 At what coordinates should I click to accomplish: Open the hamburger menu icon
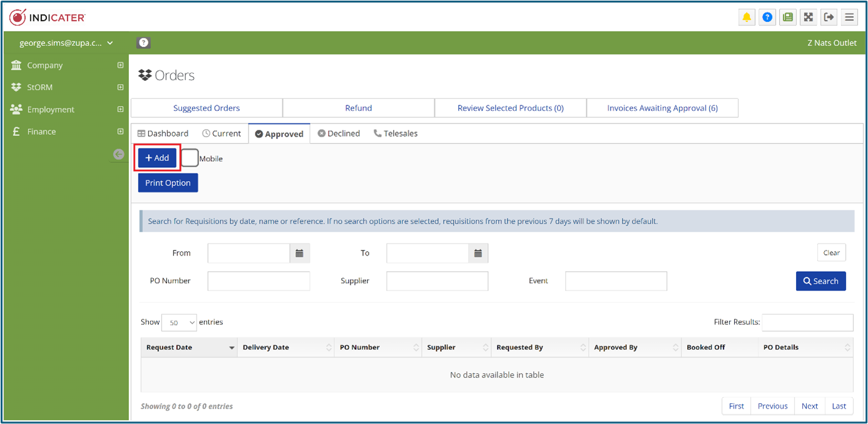(x=849, y=17)
